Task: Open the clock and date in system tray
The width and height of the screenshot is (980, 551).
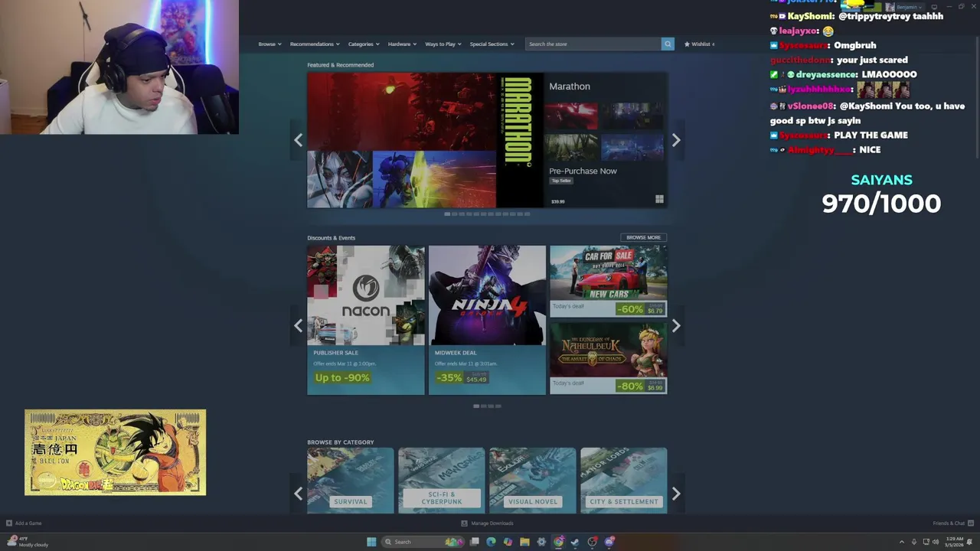Action: [954, 542]
